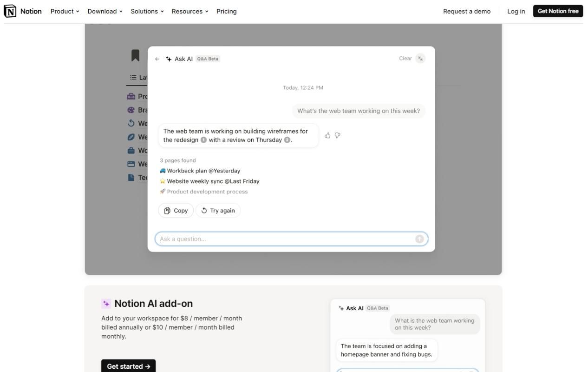Screen dimensions: 588x372
Task: Click the Notion AI add-on heading
Action: pos(154,304)
